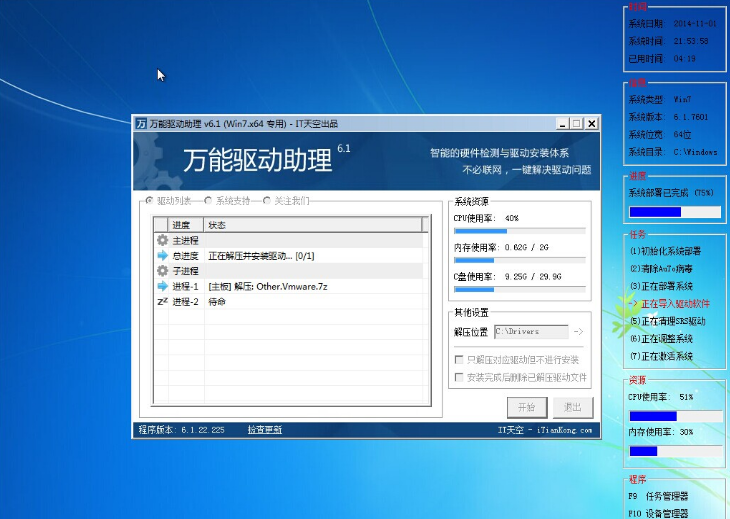This screenshot has width=730, height=519.
Task: Click status text 正在解压并安装驱动... [0/1]
Action: [261, 256]
